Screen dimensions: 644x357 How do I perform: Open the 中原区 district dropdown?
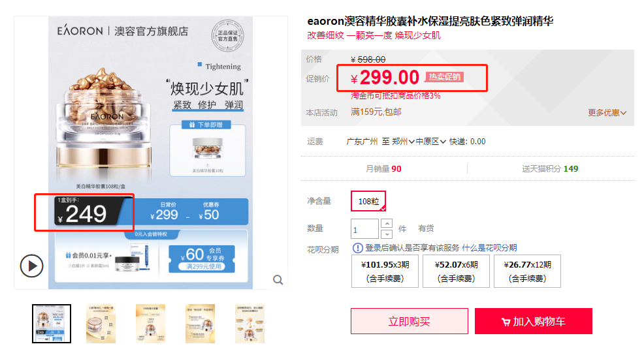(431, 142)
